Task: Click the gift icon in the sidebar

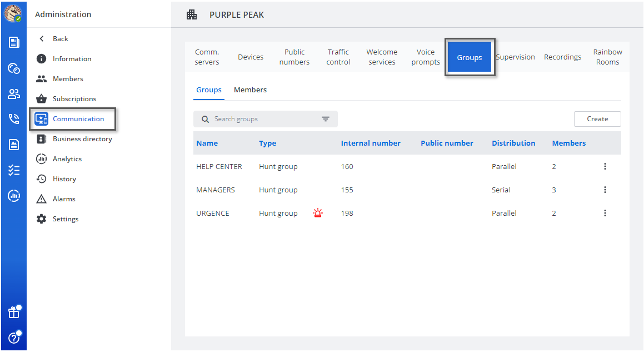Action: click(x=14, y=313)
